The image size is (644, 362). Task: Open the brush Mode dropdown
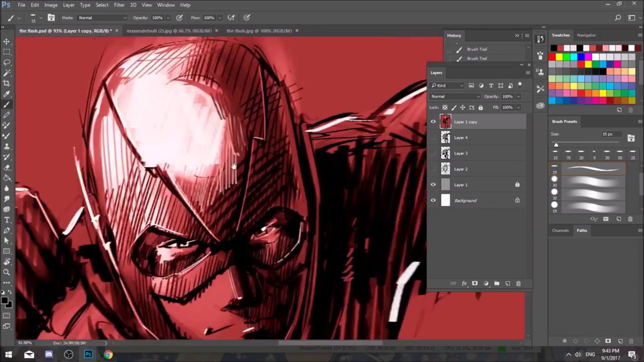point(102,18)
